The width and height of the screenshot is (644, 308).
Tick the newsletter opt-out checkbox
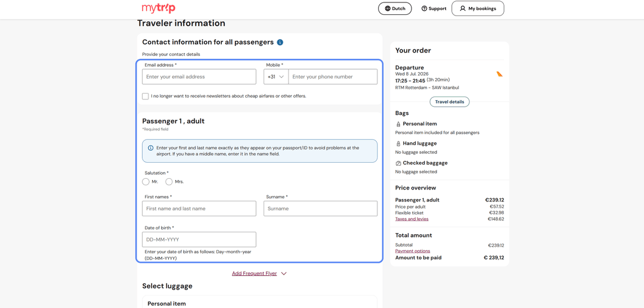(145, 97)
